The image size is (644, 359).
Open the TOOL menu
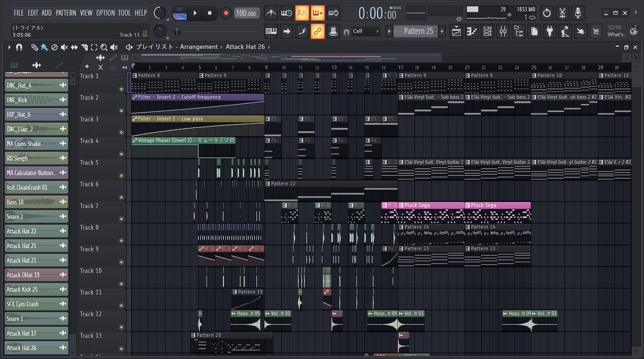[125, 13]
